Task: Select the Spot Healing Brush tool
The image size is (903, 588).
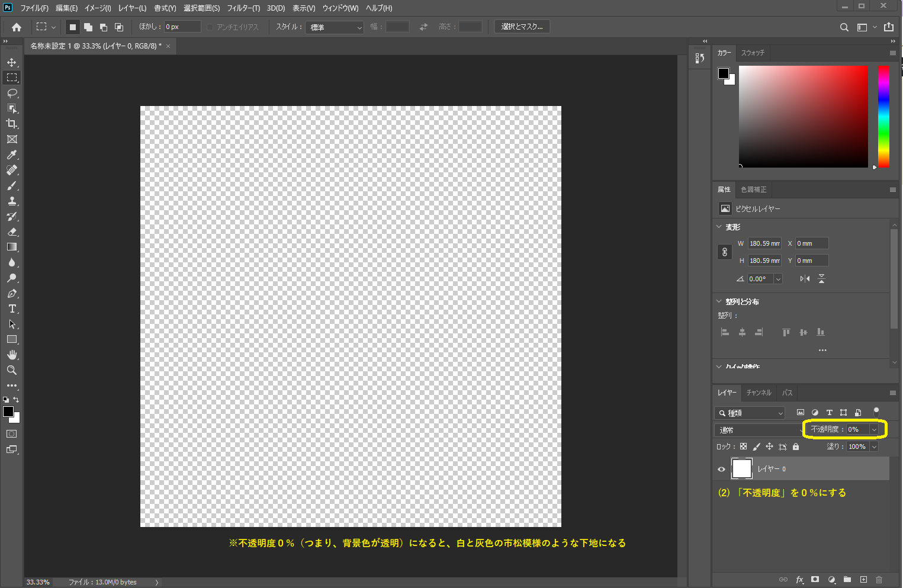Action: point(12,170)
